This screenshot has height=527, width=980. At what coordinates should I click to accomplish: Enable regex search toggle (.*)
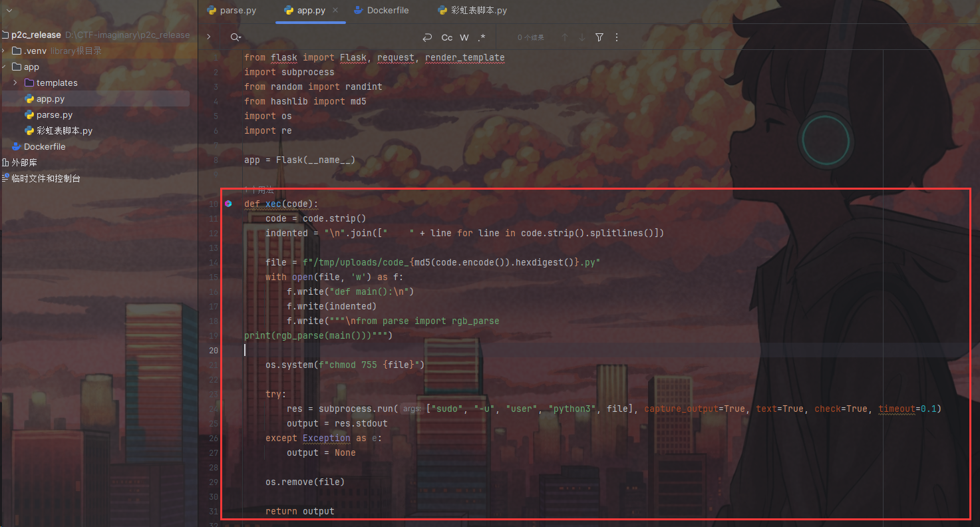coord(482,37)
